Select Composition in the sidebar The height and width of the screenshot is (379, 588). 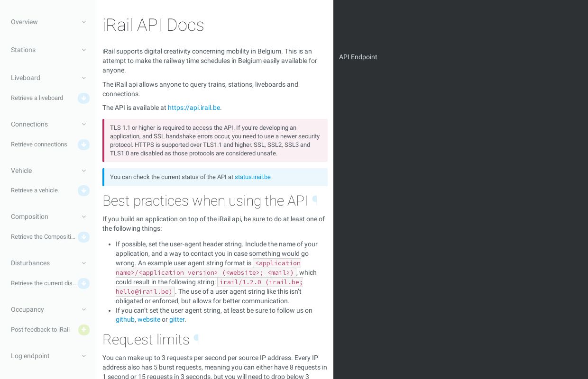click(29, 217)
